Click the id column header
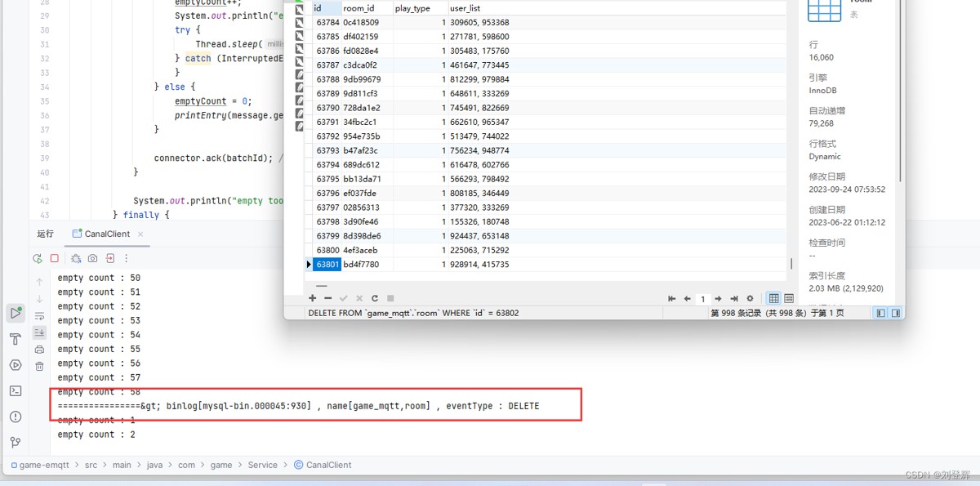The width and height of the screenshot is (980, 486). 326,8
